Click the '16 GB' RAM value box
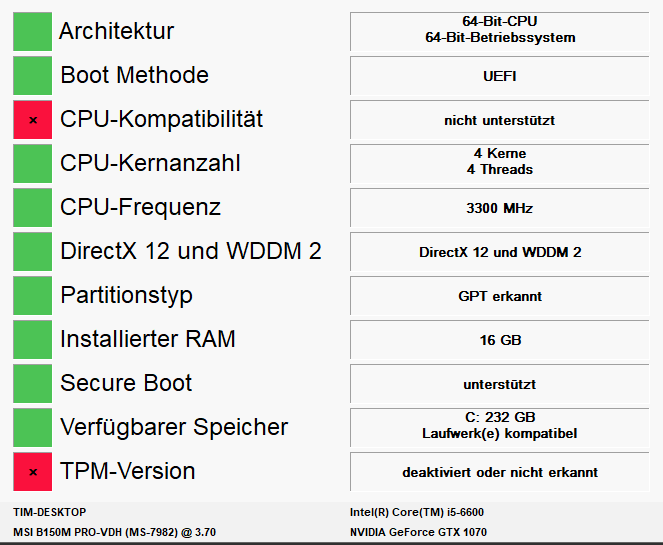The image size is (663, 545). pyautogui.click(x=499, y=340)
